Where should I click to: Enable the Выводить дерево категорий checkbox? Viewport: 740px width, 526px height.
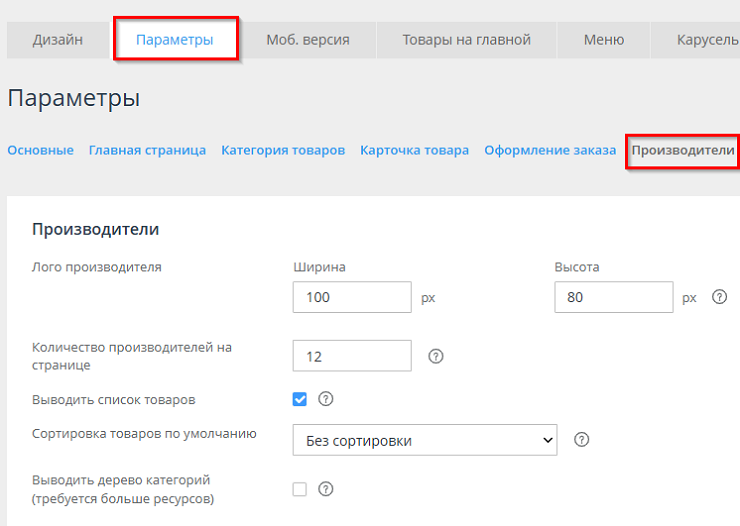pos(300,489)
